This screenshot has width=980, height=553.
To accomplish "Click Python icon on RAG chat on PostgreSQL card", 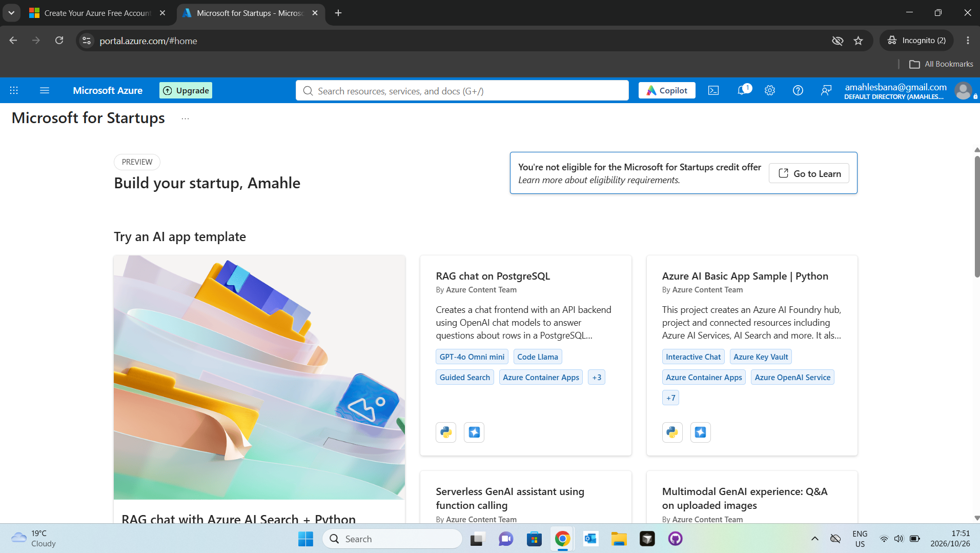I will point(446,432).
